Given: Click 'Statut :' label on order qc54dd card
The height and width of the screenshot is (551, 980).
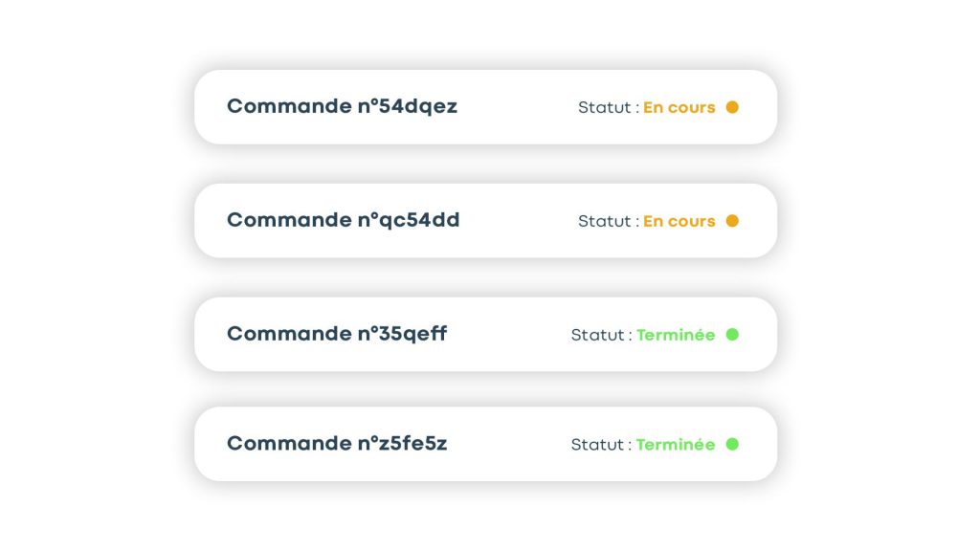Looking at the screenshot, I should (x=608, y=222).
